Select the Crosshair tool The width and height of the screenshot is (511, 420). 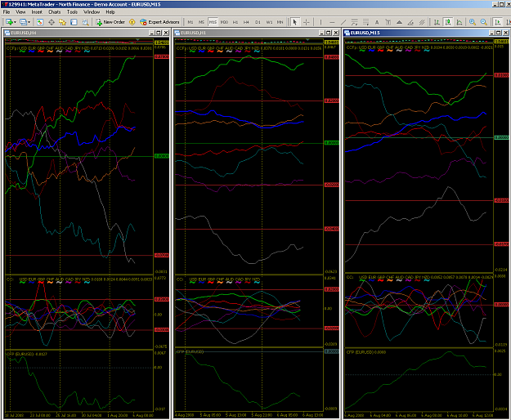point(307,22)
